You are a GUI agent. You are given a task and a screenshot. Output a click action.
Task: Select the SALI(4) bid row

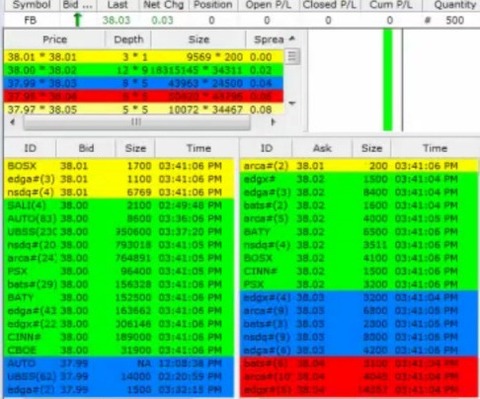coord(119,205)
